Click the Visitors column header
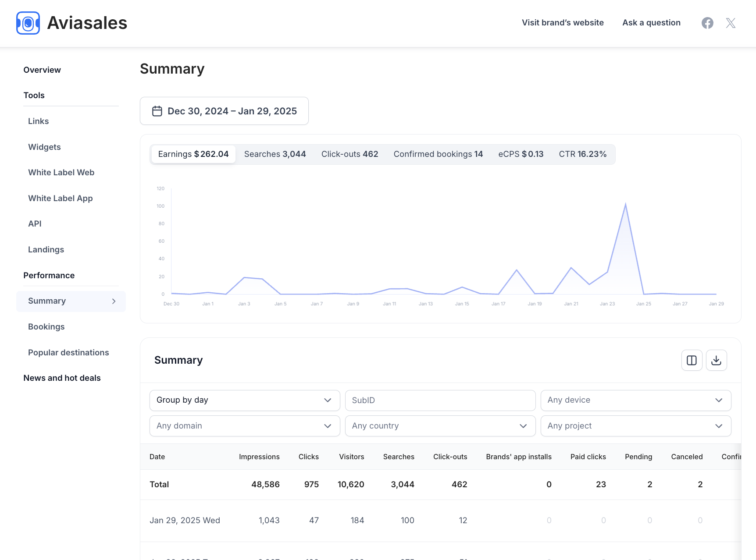Image resolution: width=756 pixels, height=560 pixels. point(352,457)
